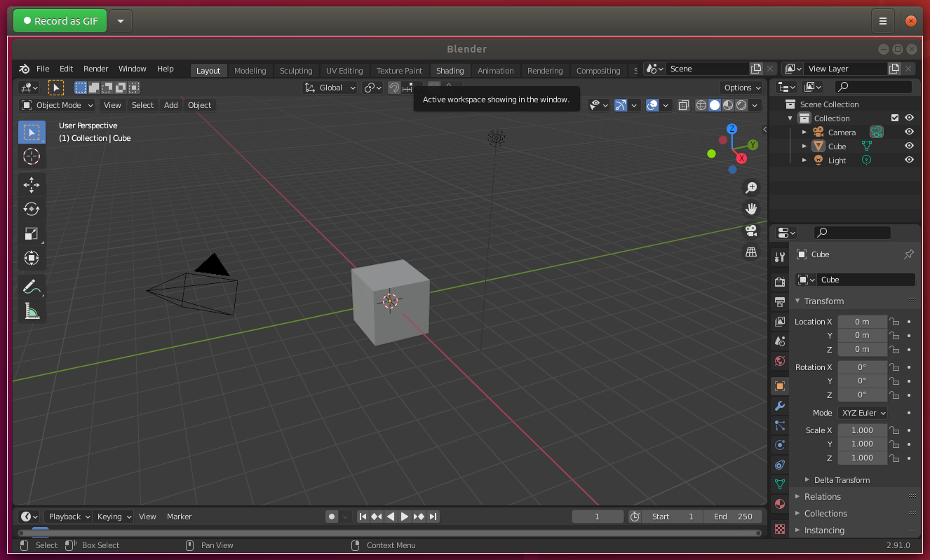This screenshot has height=560, width=930.
Task: Open Scene properties tab
Action: click(x=779, y=341)
